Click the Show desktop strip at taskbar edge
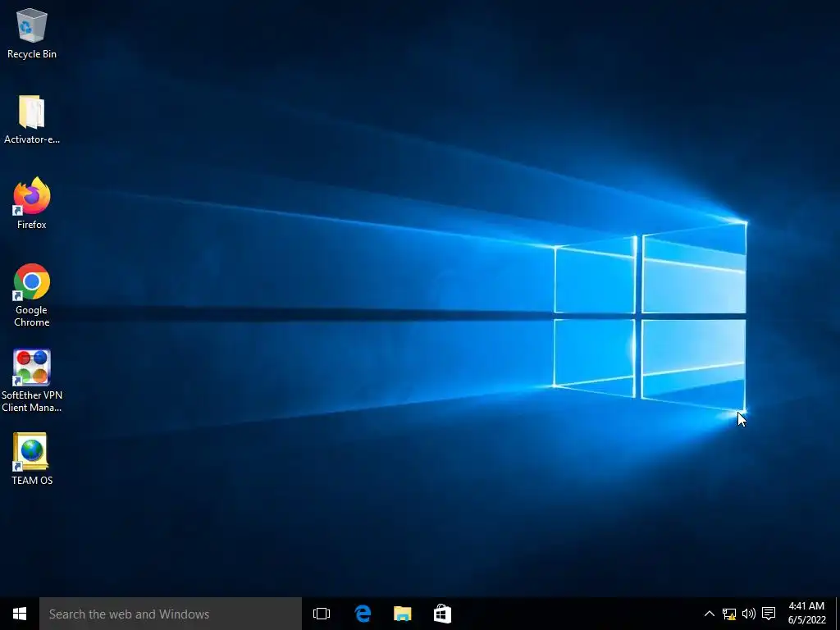Image resolution: width=840 pixels, height=630 pixels. click(838, 614)
